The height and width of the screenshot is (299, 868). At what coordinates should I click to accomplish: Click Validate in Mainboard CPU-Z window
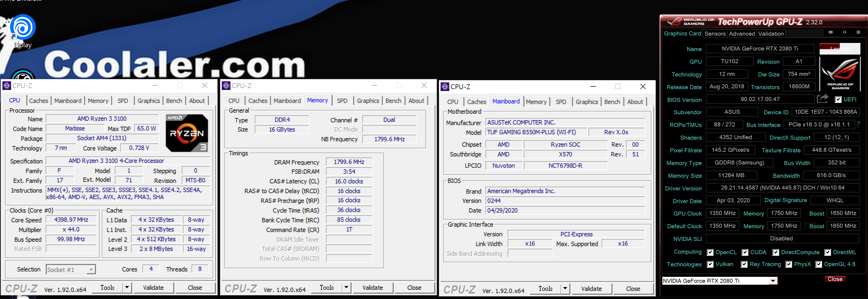[x=591, y=288]
